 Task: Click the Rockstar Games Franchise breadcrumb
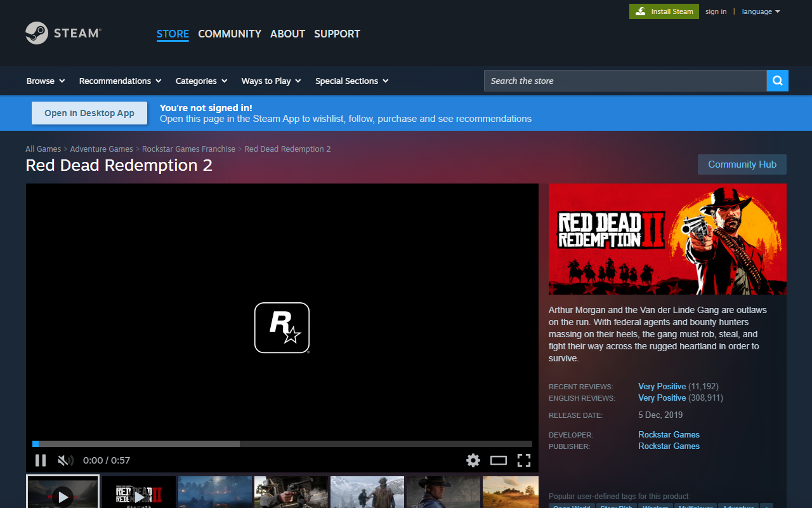point(188,149)
